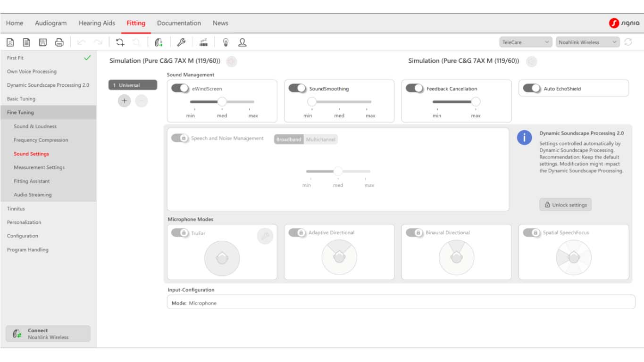The height and width of the screenshot is (362, 644).
Task: Open the patient data icon in toolbar
Action: tap(10, 42)
